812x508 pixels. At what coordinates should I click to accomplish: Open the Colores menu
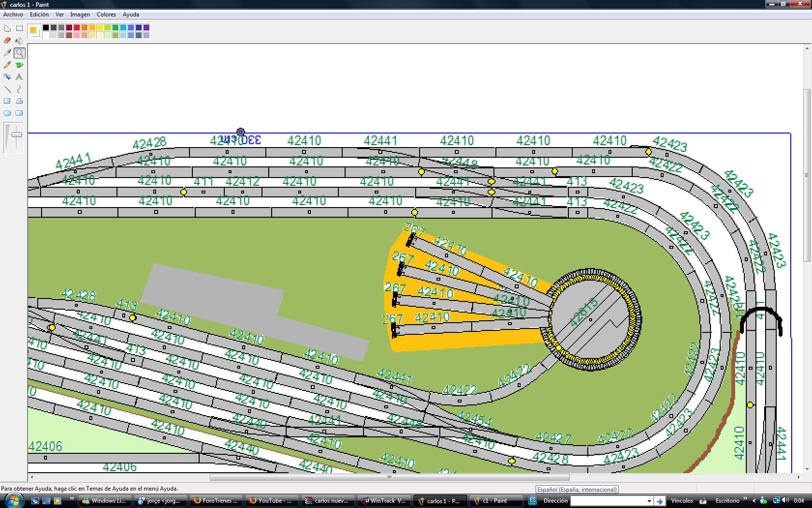pyautogui.click(x=106, y=15)
